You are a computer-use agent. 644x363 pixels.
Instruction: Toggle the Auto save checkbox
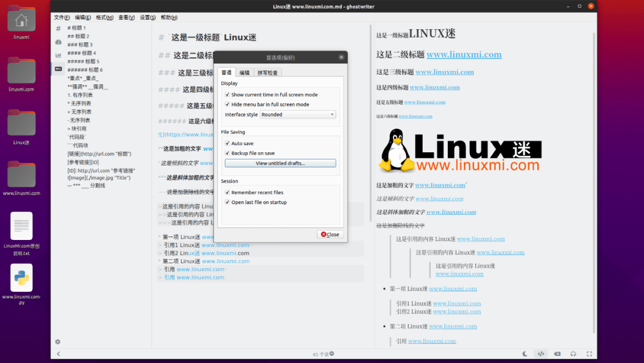(227, 143)
